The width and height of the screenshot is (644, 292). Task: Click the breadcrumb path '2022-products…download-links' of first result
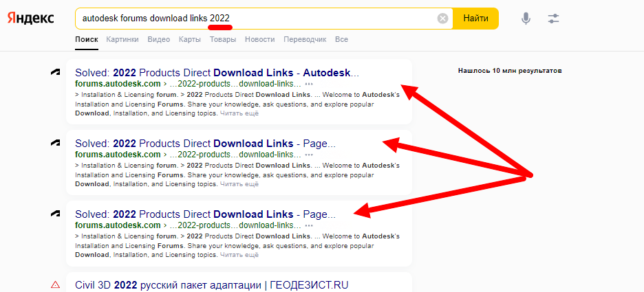(x=235, y=84)
